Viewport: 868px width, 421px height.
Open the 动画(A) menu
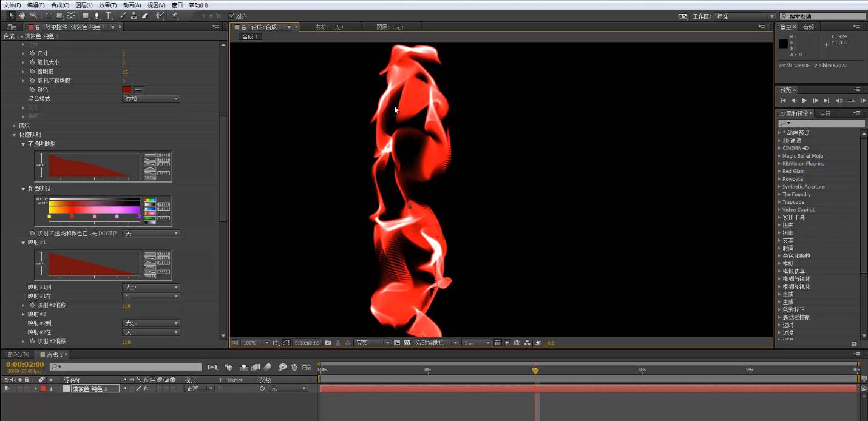tap(132, 5)
